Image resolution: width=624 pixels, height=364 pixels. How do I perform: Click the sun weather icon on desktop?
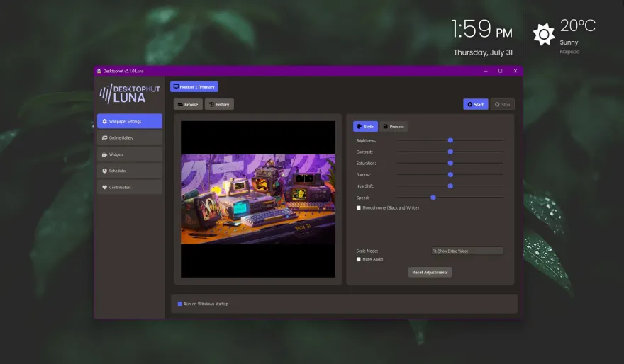coord(544,34)
